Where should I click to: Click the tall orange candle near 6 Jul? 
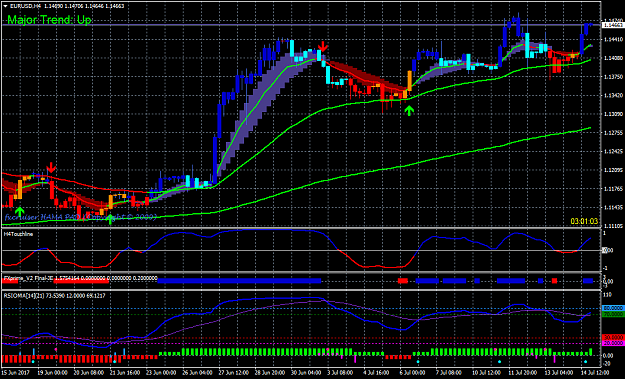tap(409, 81)
